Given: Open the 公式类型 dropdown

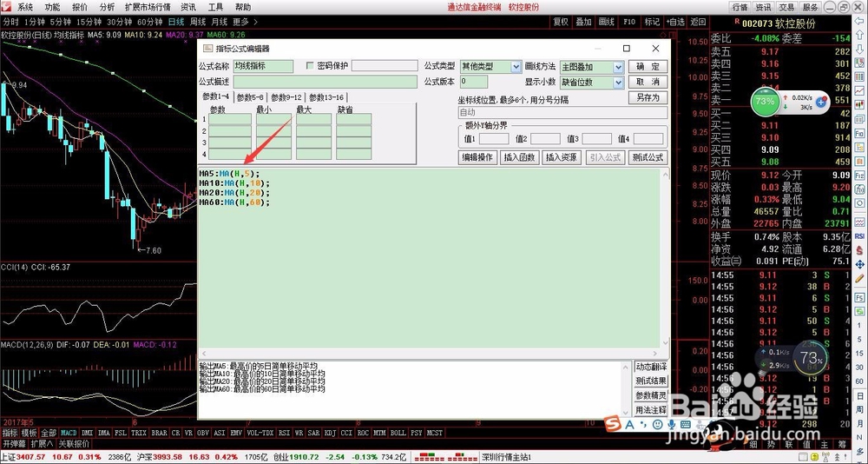Looking at the screenshot, I should 516,67.
